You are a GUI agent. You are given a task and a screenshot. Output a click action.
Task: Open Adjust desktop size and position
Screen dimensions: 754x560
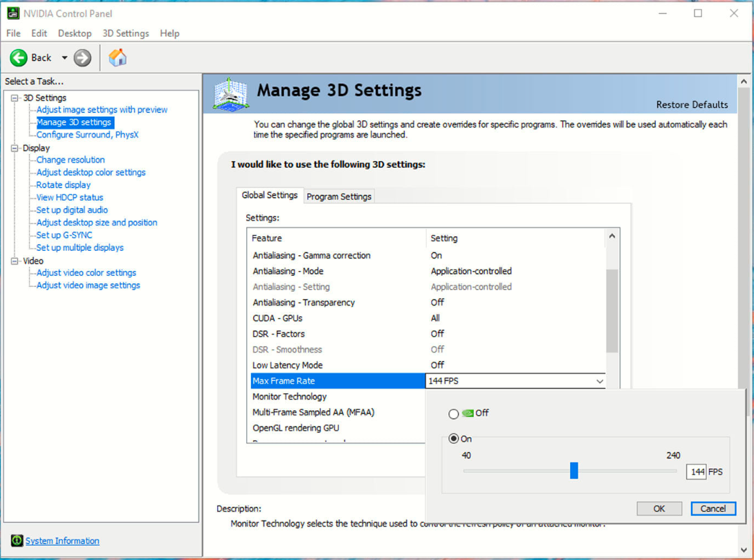pyautogui.click(x=97, y=222)
